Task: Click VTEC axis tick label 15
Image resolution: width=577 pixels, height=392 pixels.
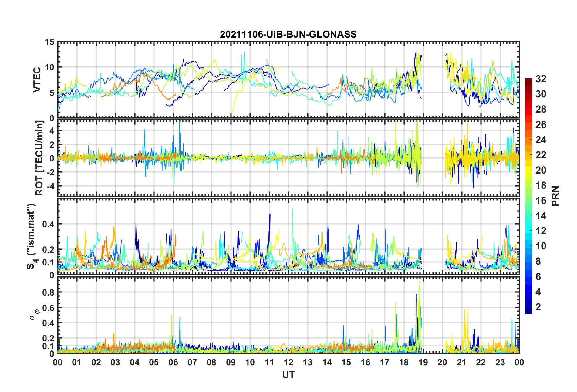Action: (49, 42)
